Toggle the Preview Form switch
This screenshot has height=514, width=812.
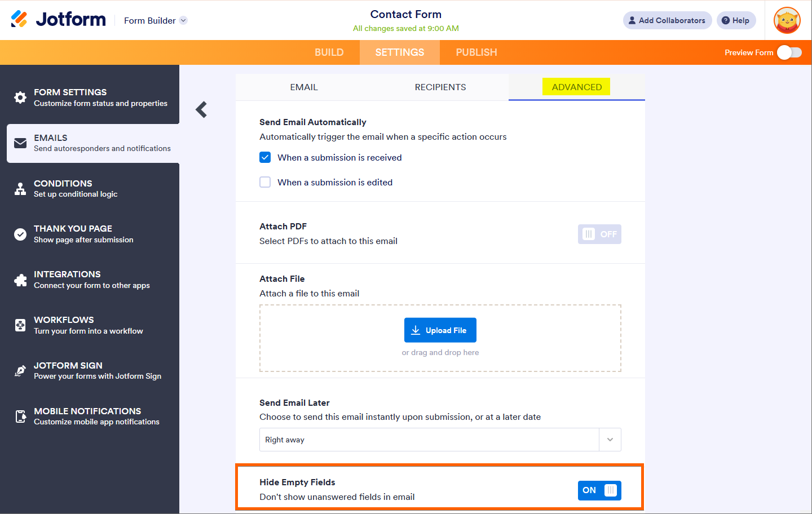pos(789,52)
